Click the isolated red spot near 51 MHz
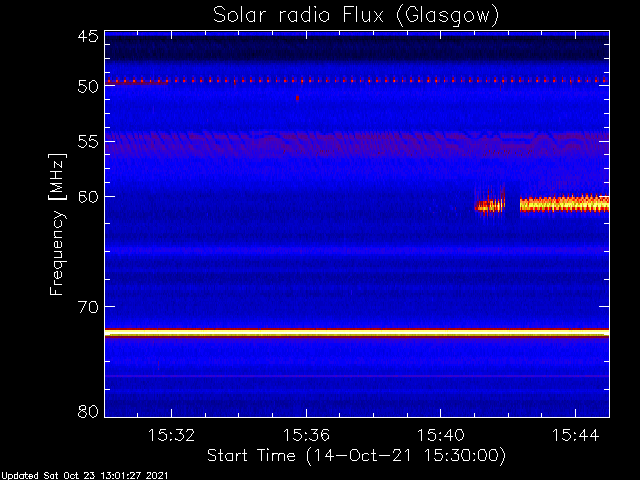The width and height of the screenshot is (640, 480). (x=298, y=98)
